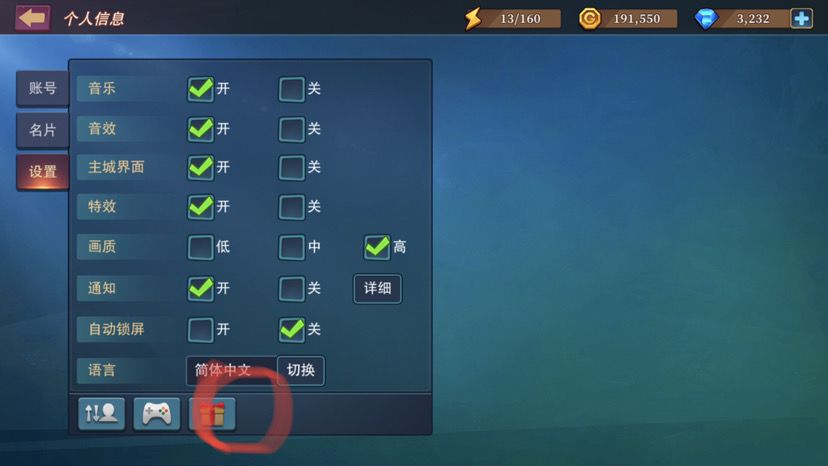Open the account switch icon
This screenshot has width=828, height=466.
coord(101,414)
